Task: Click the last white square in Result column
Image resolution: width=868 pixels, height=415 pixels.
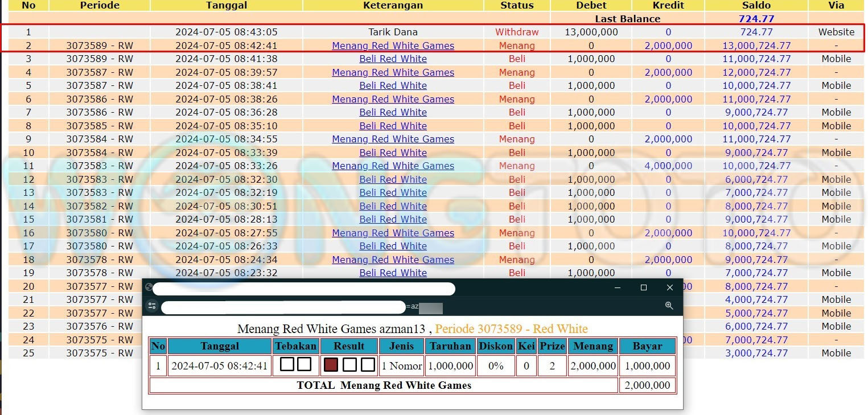Action: tap(368, 365)
